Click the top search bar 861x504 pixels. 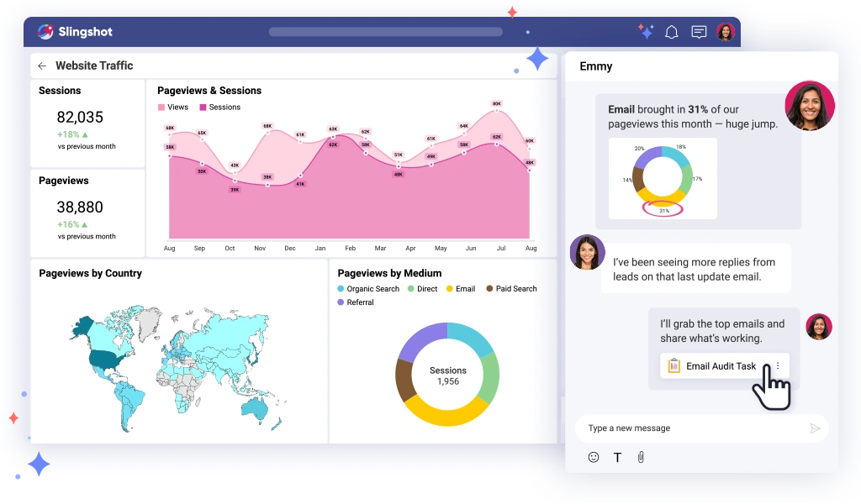[385, 32]
